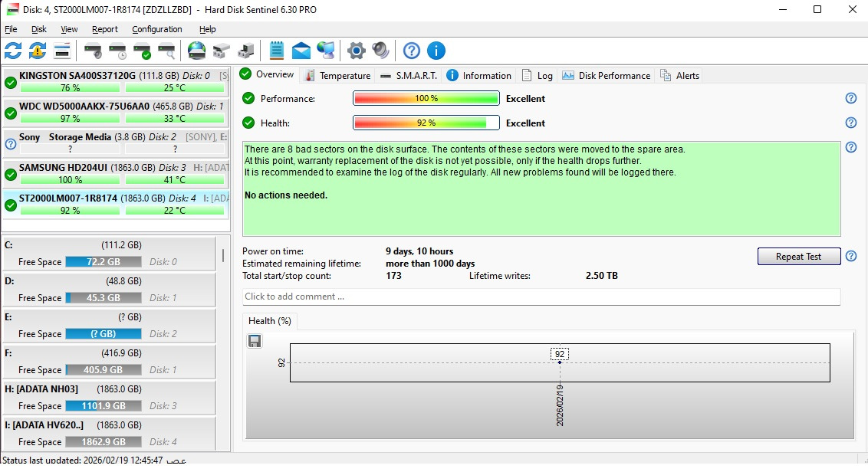
Task: Open the gear configuration icon
Action: click(x=356, y=51)
